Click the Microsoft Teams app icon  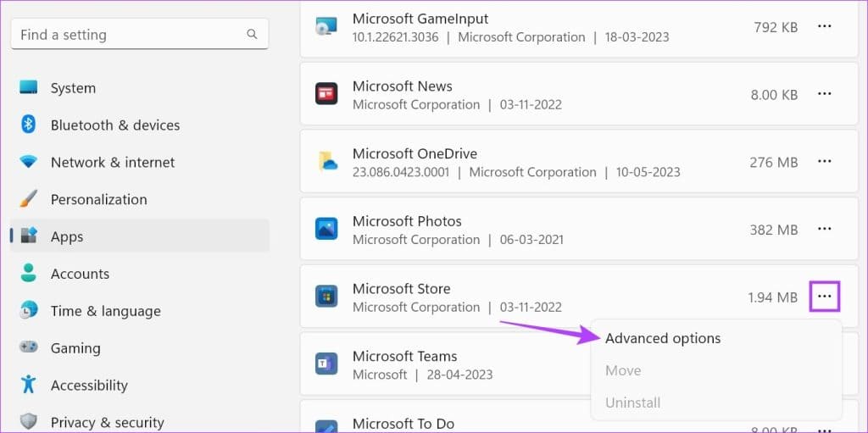coord(326,364)
